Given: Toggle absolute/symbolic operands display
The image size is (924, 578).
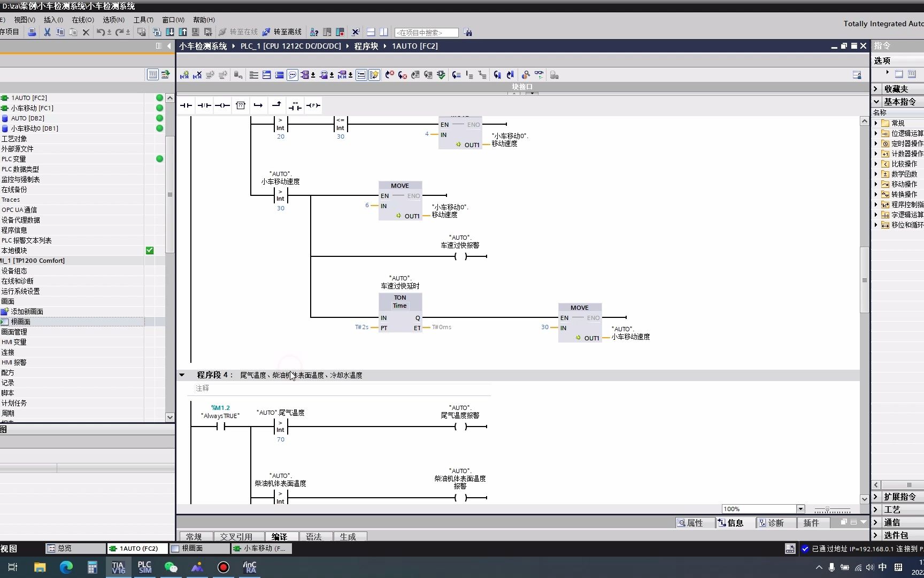Looking at the screenshot, I should click(306, 75).
